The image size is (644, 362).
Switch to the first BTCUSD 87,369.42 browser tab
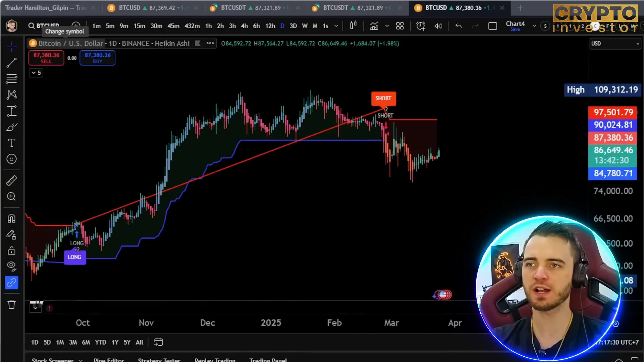[153, 8]
